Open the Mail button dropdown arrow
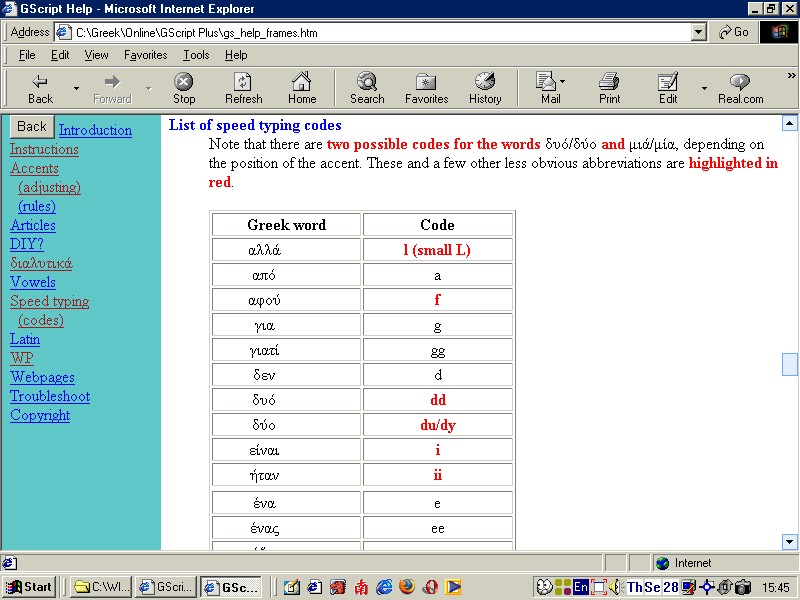800x600 pixels. click(562, 80)
